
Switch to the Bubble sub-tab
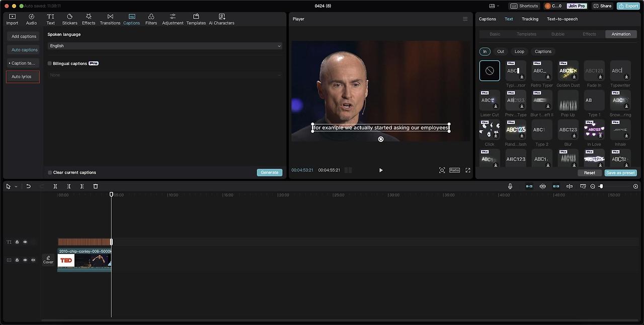coord(558,34)
